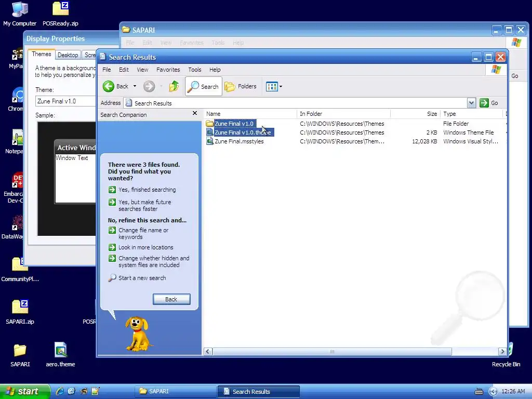The height and width of the screenshot is (399, 532).
Task: Sort results by Name column
Action: point(250,114)
